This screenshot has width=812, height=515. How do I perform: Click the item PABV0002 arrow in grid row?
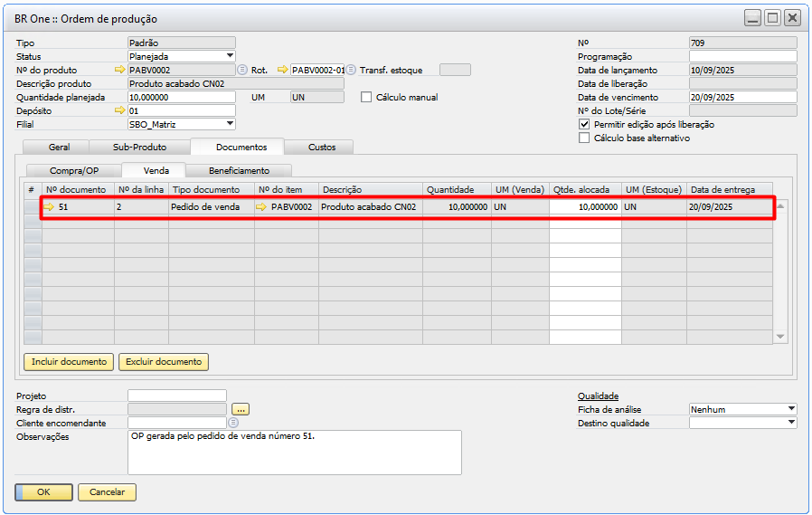coord(261,207)
